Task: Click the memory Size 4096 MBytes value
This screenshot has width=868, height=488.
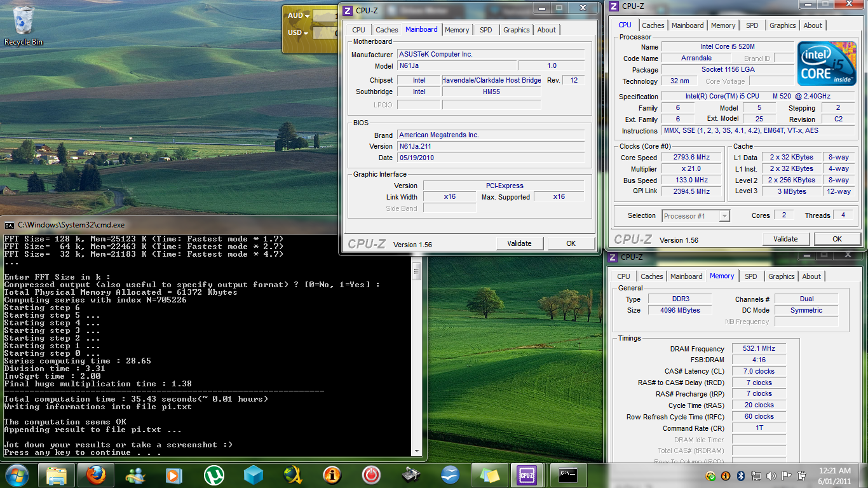Action: (x=681, y=310)
